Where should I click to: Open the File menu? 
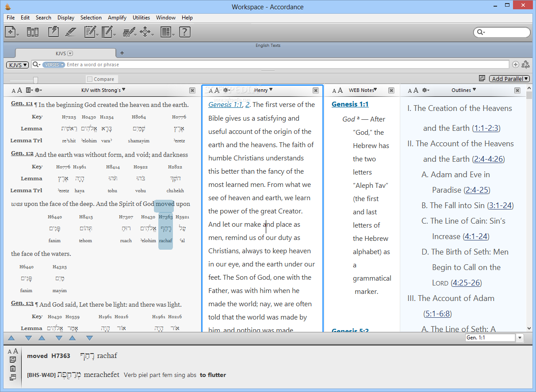(11, 18)
